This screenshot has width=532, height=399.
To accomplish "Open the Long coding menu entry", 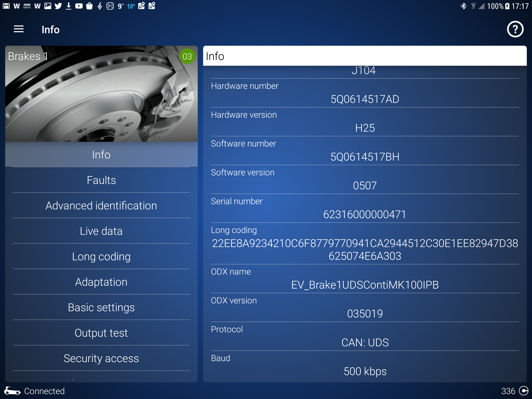I will point(101,257).
